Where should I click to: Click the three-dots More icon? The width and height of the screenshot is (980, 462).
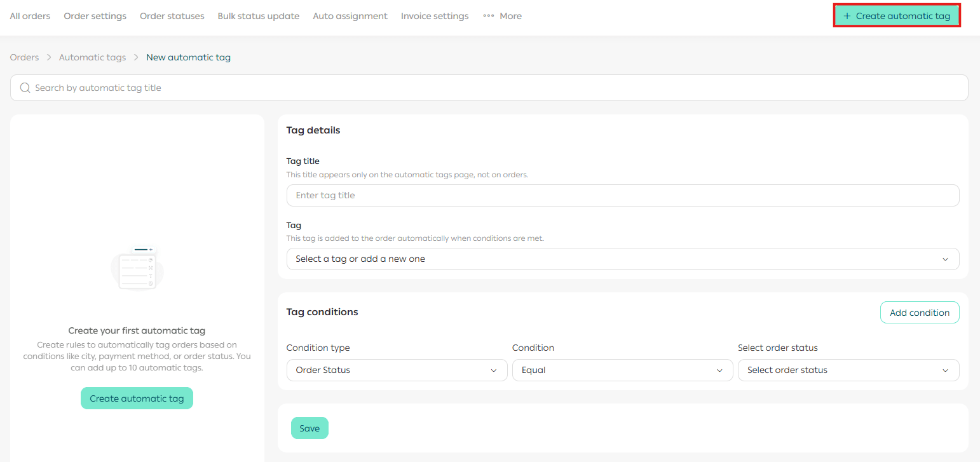tap(488, 16)
